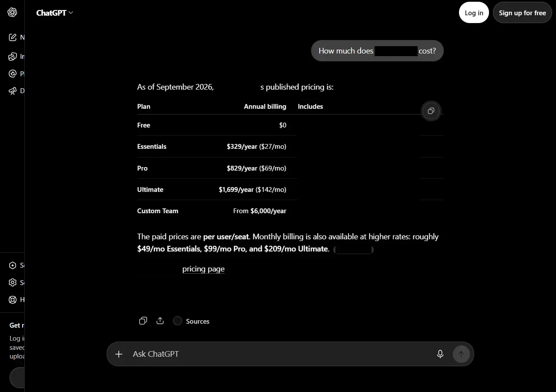Viewport: 556px width, 392px height.
Task: Select the Free plan row label
Action: pos(144,125)
